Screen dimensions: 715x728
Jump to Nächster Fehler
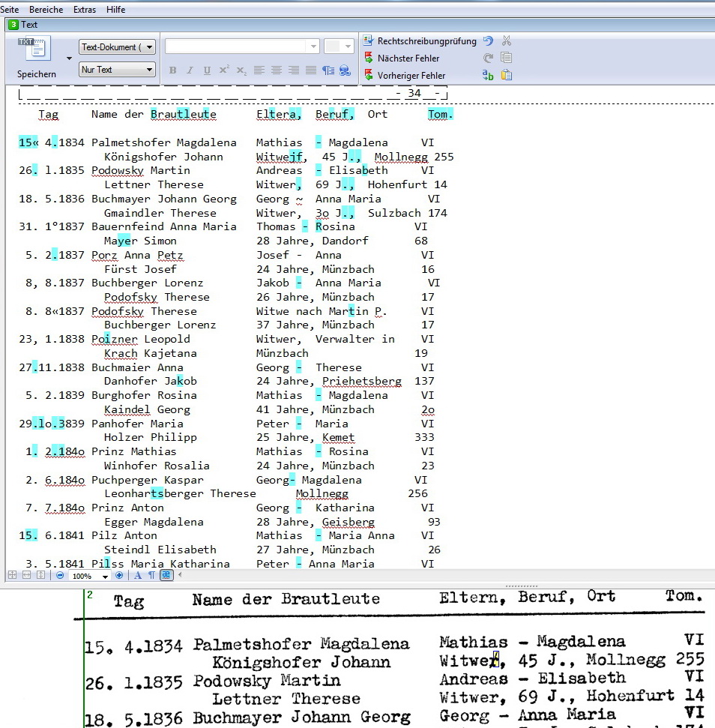click(x=408, y=58)
